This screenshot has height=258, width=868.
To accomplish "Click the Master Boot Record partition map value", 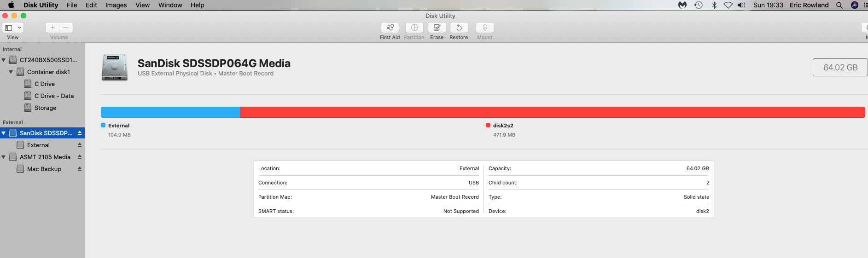I will click(x=455, y=197).
